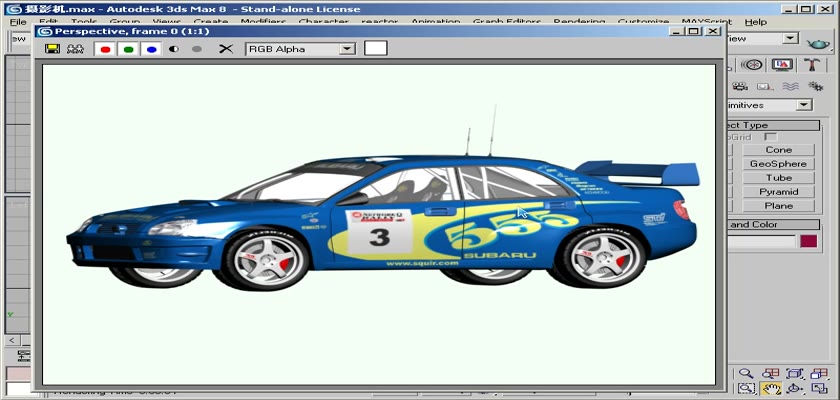This screenshot has width=840, height=400.
Task: Select the Zoom magnifier tool
Action: point(746,374)
